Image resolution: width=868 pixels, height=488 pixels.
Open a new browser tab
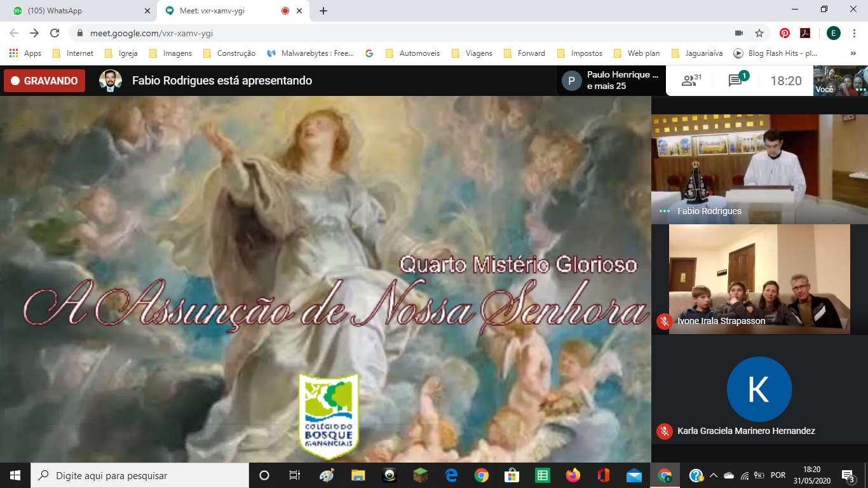tap(323, 11)
